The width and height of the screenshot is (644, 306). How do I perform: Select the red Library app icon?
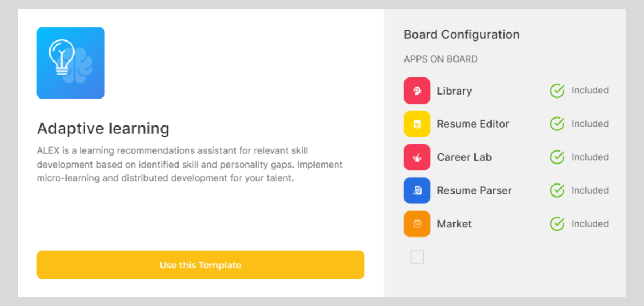click(x=417, y=91)
